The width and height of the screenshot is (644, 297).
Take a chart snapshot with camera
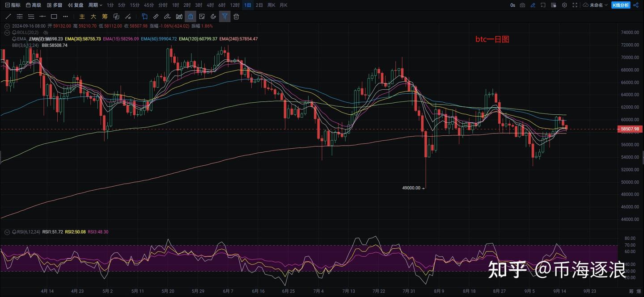[522, 5]
